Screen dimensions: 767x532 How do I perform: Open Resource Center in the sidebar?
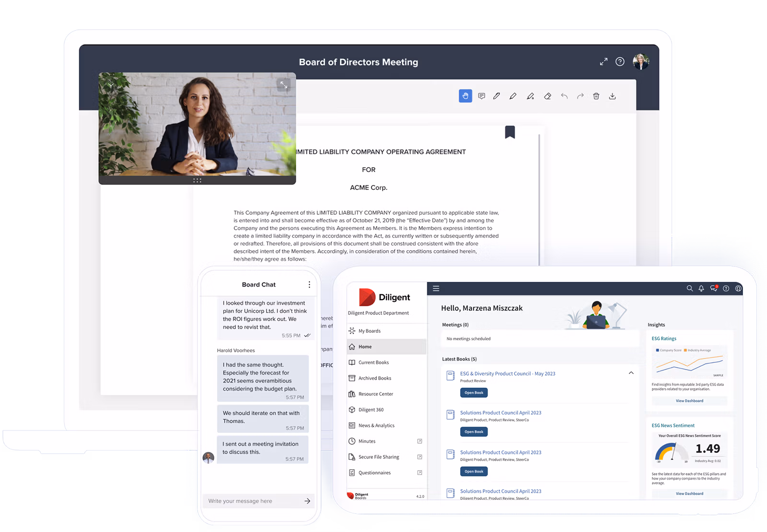(386, 394)
